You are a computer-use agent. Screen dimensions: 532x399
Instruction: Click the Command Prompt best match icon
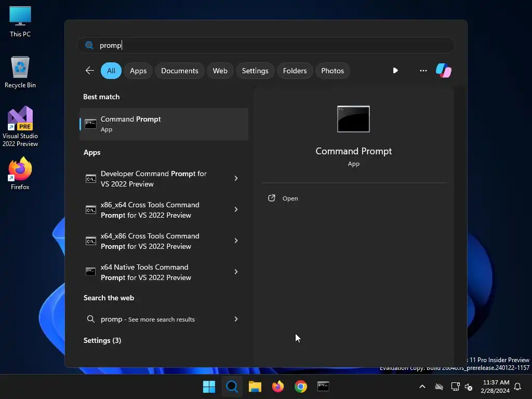(x=90, y=124)
